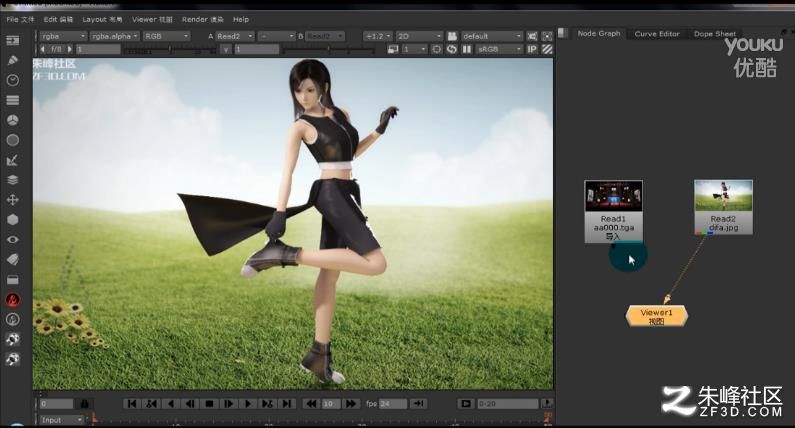Viewport: 795px width, 428px height.
Task: Toggle the viewer pause button
Action: 467,49
